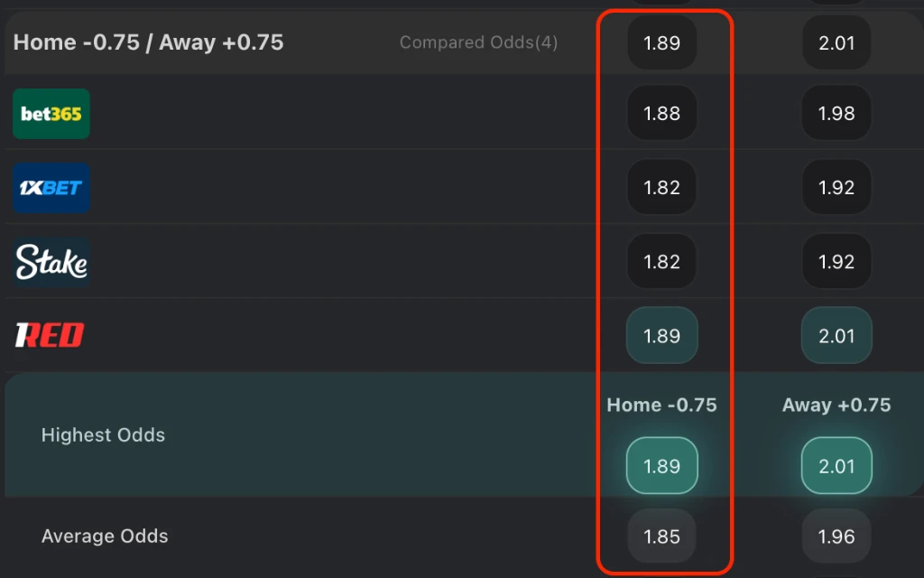Select RED away odds 2.01

coord(836,336)
